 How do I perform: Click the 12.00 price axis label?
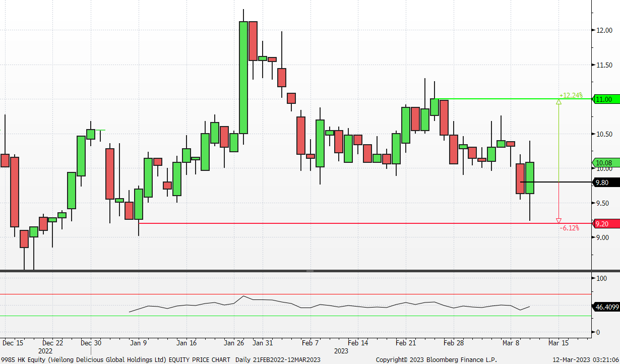pos(604,30)
